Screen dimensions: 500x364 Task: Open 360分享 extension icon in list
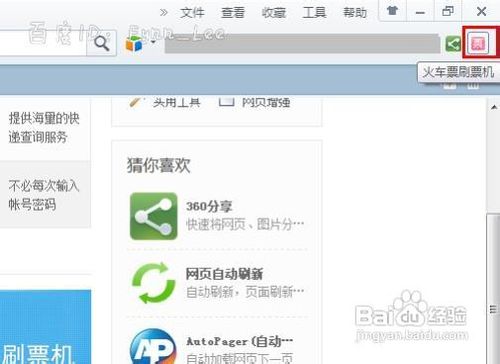[153, 216]
